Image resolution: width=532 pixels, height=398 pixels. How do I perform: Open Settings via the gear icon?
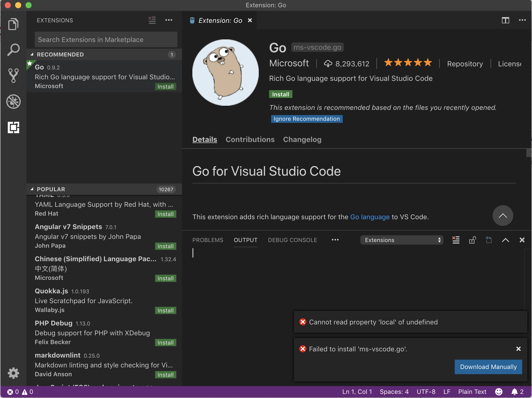13,373
